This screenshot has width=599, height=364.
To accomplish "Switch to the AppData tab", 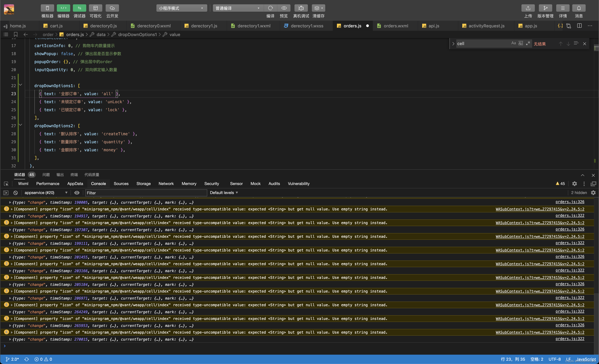I will coord(75,183).
